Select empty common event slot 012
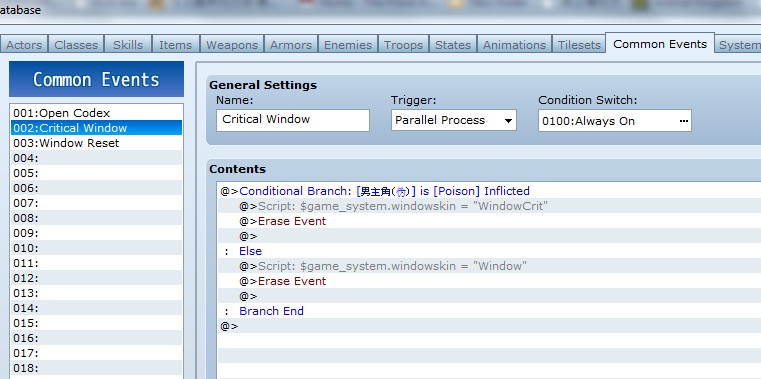761x379 pixels. (97, 278)
